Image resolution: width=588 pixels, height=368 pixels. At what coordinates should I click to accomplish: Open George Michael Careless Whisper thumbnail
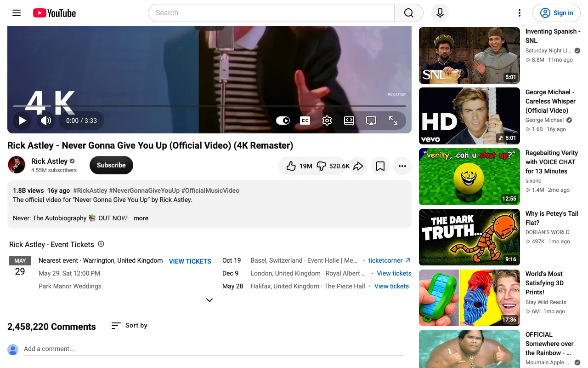(x=469, y=116)
